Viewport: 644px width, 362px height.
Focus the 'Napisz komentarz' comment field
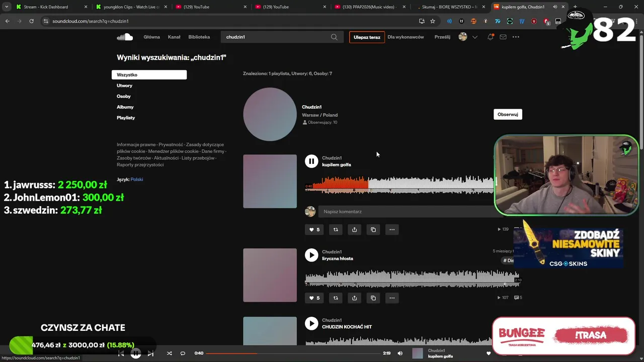408,212
